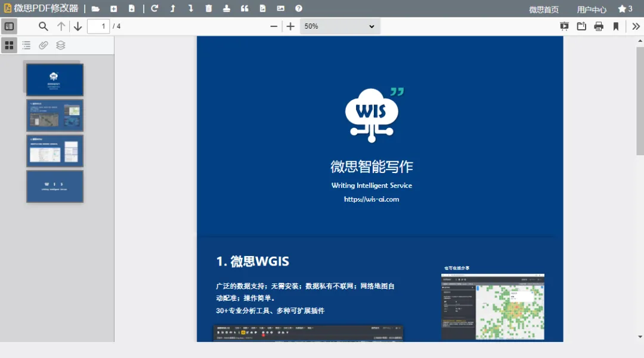This screenshot has height=358, width=644.
Task: Click the document-with-image icon in top bar
Action: pyautogui.click(x=262, y=8)
